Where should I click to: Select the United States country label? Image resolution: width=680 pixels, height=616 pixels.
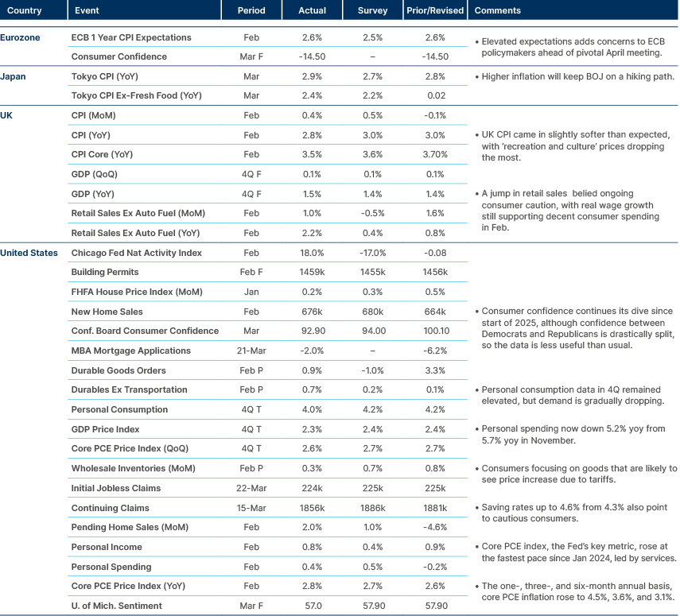(29, 253)
